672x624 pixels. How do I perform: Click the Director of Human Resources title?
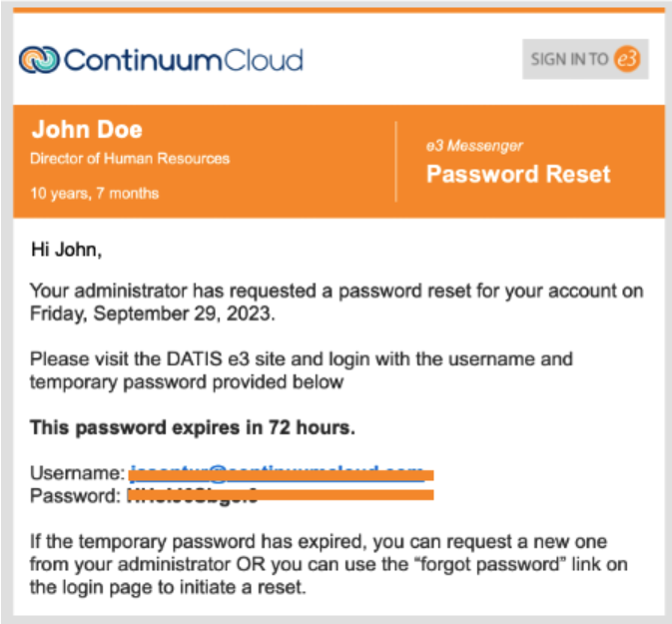[130, 158]
